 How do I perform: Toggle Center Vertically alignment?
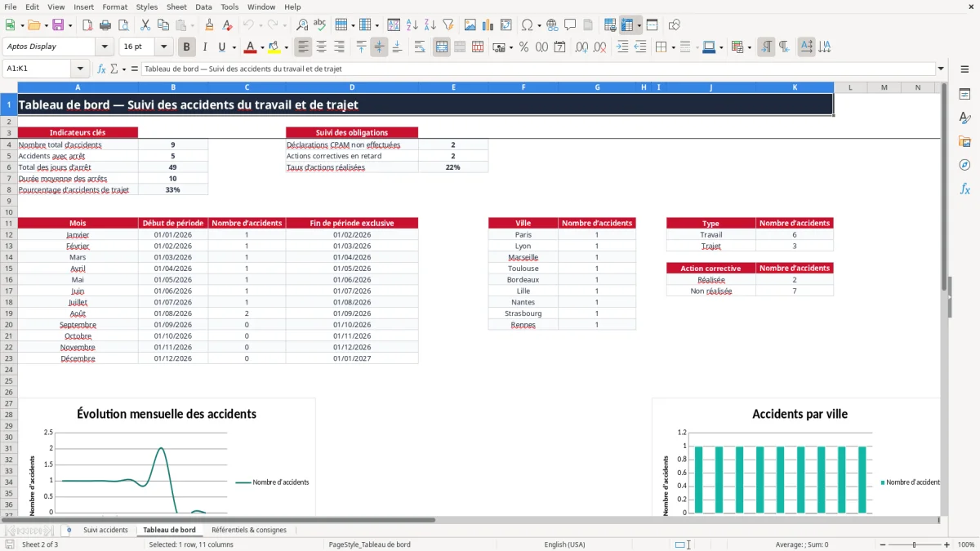coord(379,47)
